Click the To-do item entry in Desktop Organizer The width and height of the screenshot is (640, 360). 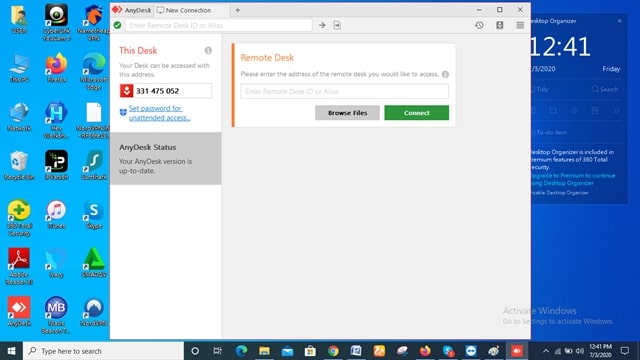(x=549, y=132)
